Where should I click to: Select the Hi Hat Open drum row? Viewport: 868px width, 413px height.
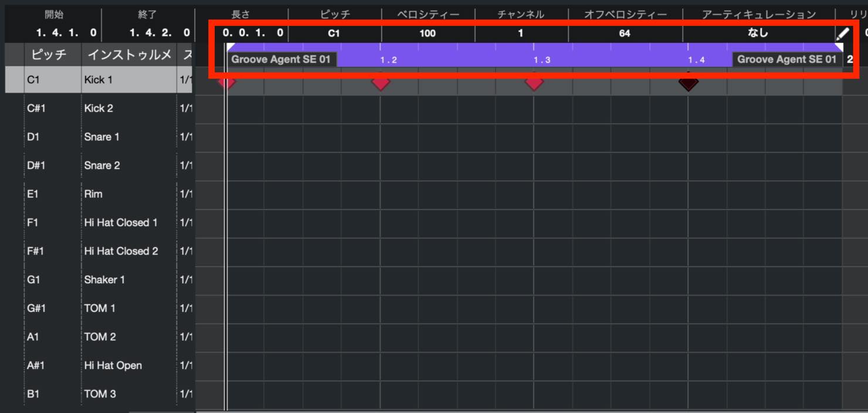(x=100, y=365)
